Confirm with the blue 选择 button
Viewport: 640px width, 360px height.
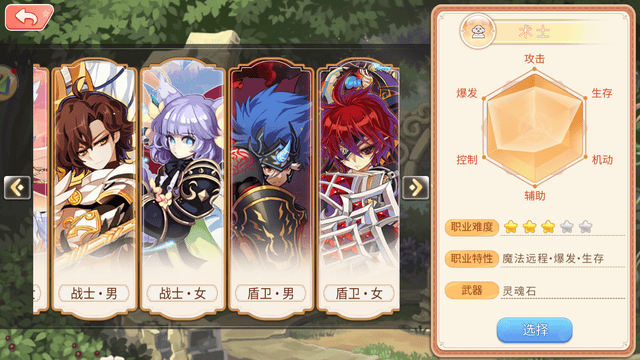(534, 330)
